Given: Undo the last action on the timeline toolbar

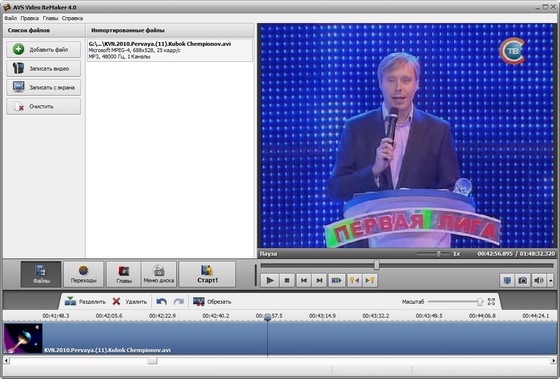Looking at the screenshot, I should 161,302.
